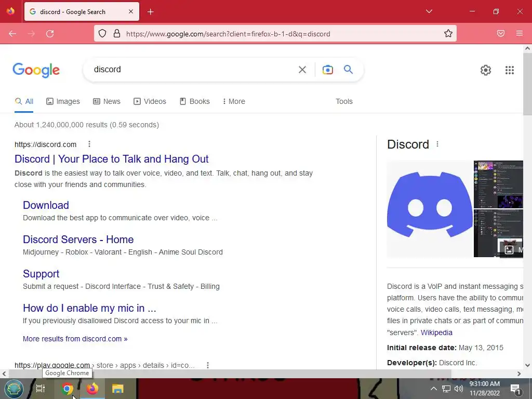532x399 pixels.
Task: Open Task View on the taskbar
Action: pos(41,389)
